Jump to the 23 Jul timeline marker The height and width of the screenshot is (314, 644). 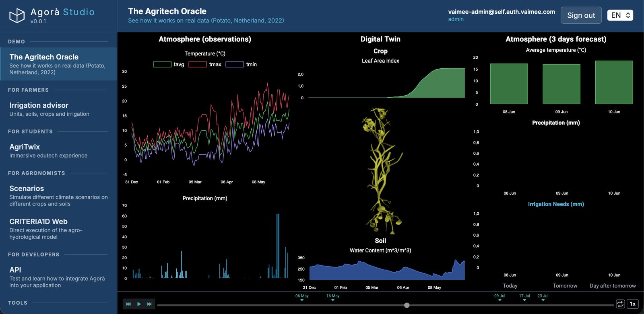coord(543,297)
